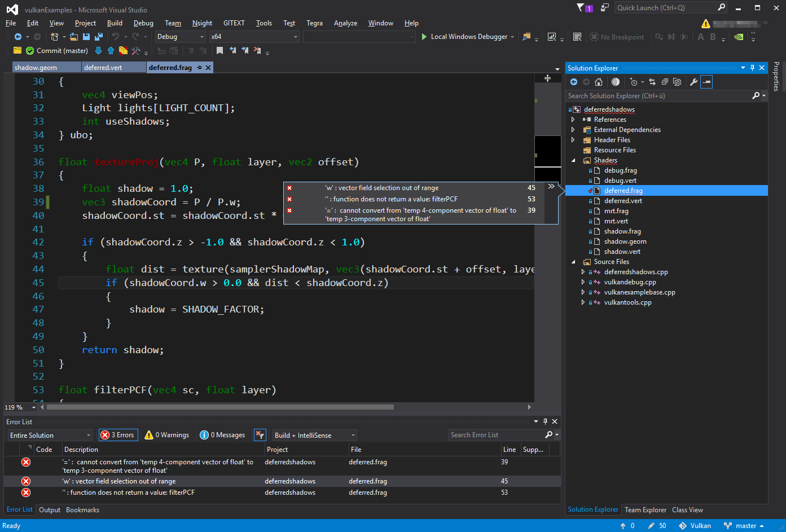The width and height of the screenshot is (786, 532).
Task: Open the Team Explorer tab
Action: click(x=646, y=510)
